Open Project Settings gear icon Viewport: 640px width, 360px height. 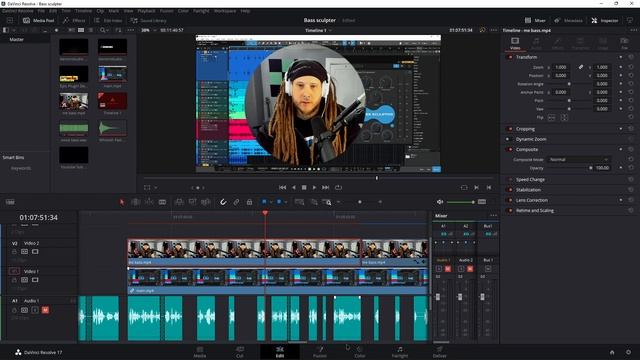[x=628, y=352]
